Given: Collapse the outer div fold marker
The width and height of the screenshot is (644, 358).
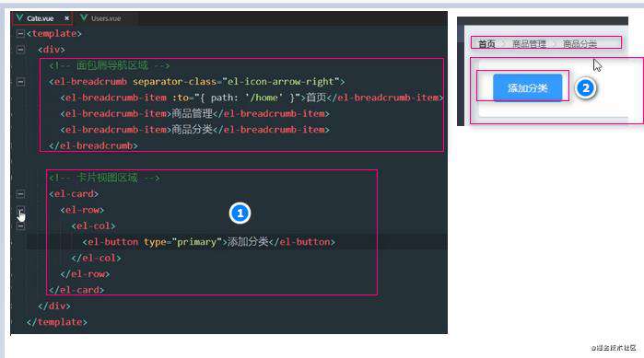Looking at the screenshot, I should 20,50.
